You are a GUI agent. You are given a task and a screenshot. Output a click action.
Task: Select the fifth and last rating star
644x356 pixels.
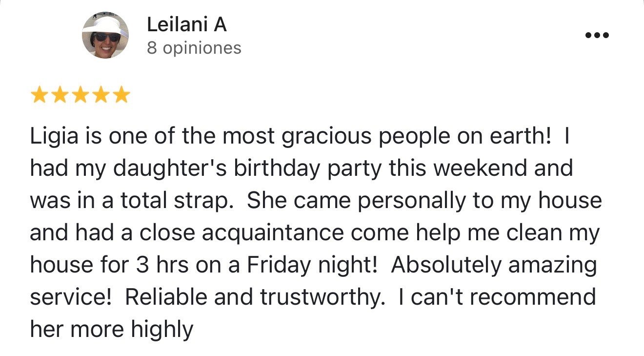click(x=121, y=95)
